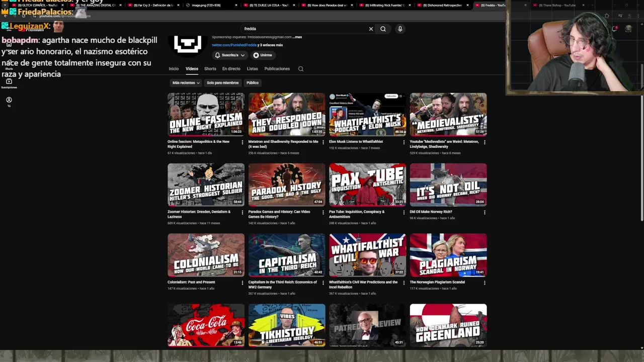This screenshot has height=362, width=644.
Task: Open the En directo channel tab
Action: (231, 69)
